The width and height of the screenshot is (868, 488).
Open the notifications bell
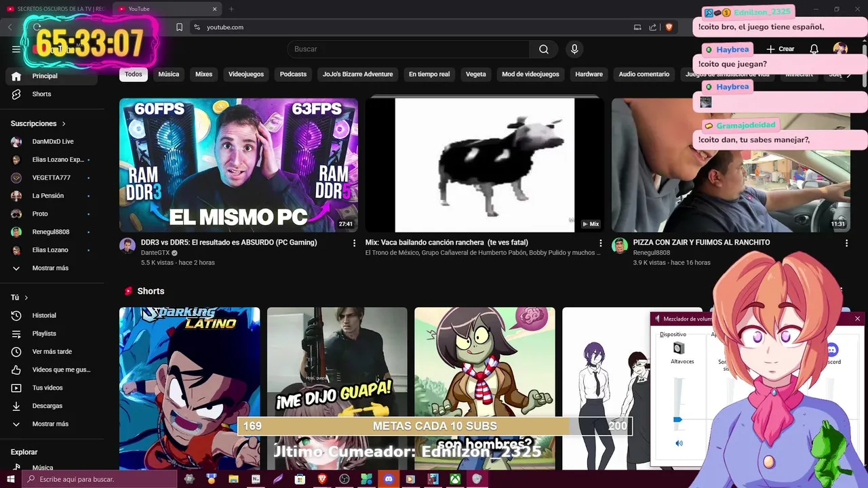[x=814, y=49]
